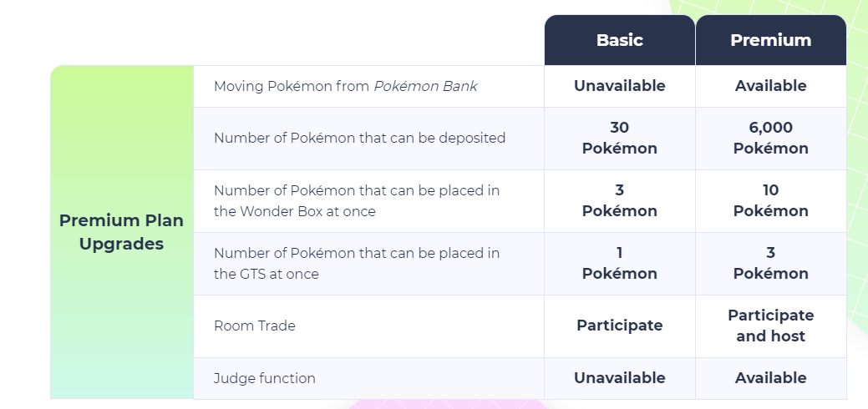Click the Basic 'Participate' cell

click(x=619, y=326)
